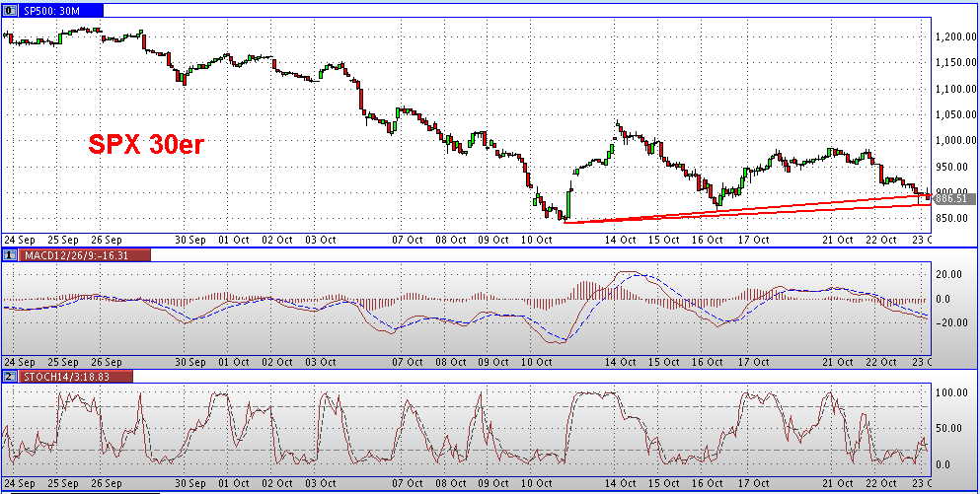This screenshot has width=980, height=494.
Task: Select the upper red trendline on the price chart
Action: point(747,207)
